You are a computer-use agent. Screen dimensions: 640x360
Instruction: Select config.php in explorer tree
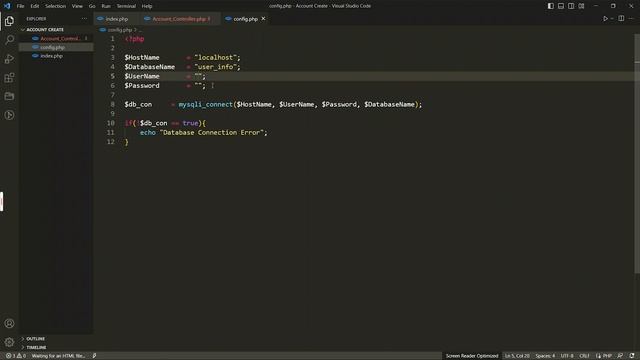56,47
